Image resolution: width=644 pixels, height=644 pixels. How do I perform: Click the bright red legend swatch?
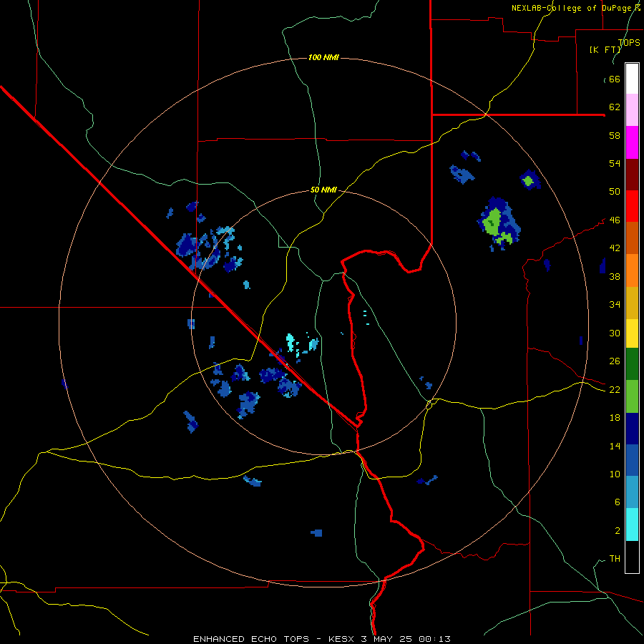click(x=632, y=206)
